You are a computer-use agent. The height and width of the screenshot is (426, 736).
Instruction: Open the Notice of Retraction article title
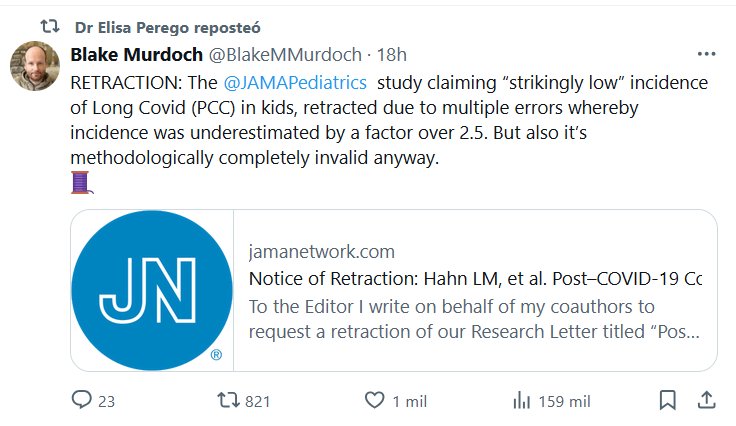[x=475, y=278]
